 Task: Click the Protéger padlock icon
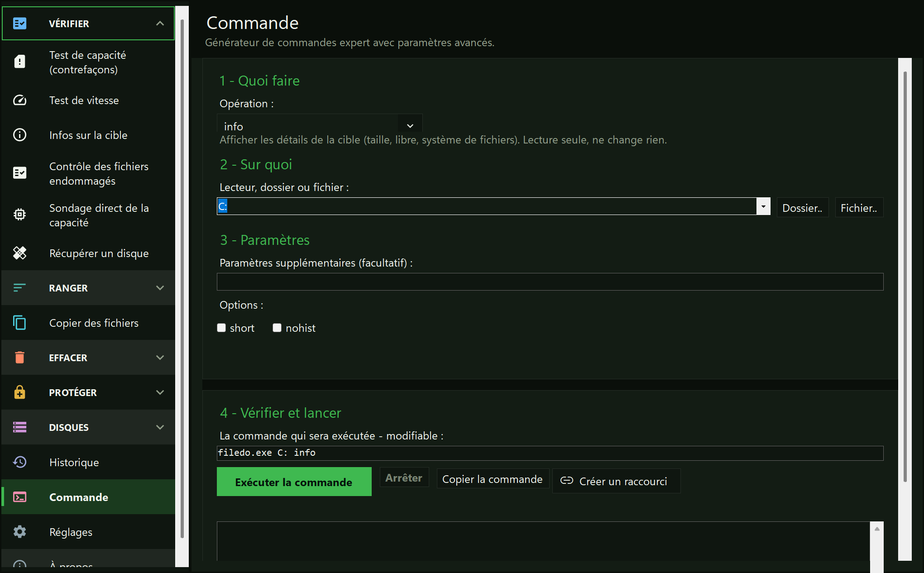[19, 392]
